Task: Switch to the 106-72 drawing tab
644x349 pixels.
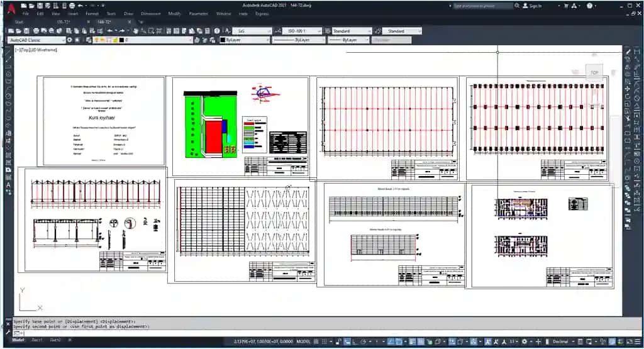Action: (64, 22)
